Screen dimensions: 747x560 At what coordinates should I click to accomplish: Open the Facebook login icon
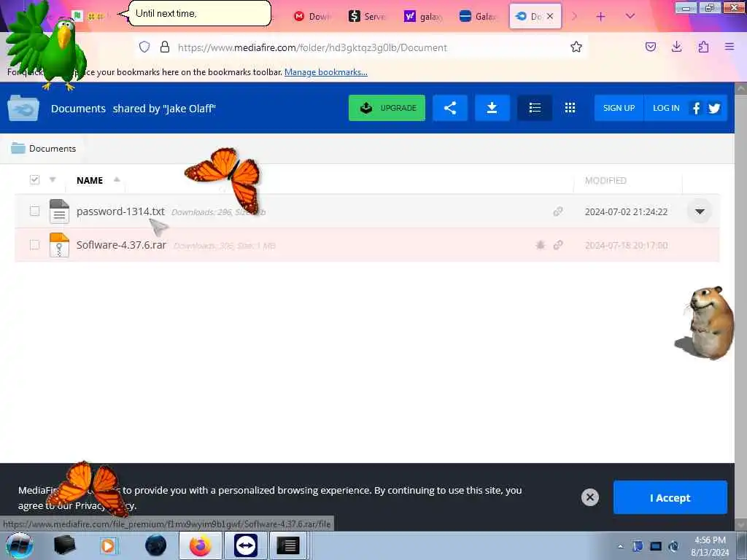click(x=696, y=108)
